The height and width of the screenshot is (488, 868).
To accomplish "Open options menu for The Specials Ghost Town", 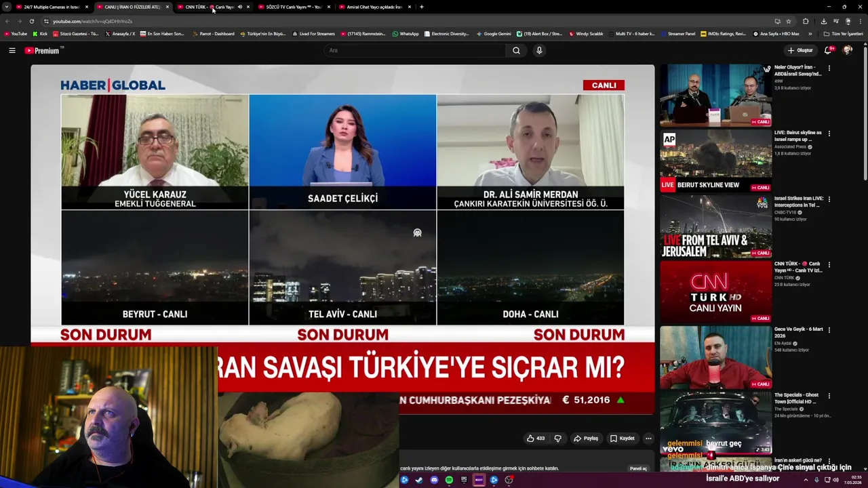I will tap(829, 396).
